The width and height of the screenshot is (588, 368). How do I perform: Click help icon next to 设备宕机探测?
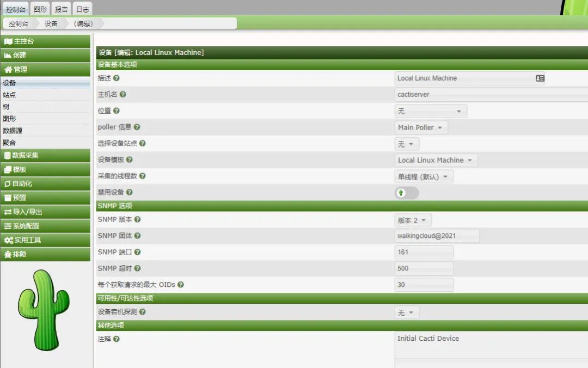(142, 312)
